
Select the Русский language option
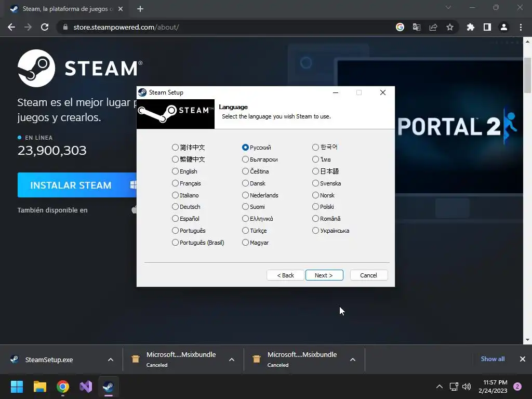pos(257,147)
